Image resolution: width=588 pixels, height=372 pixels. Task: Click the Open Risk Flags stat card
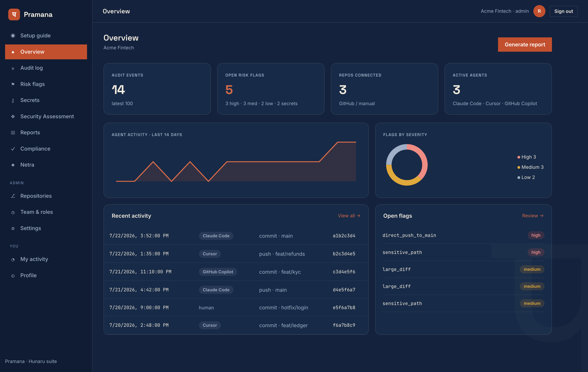(x=270, y=89)
